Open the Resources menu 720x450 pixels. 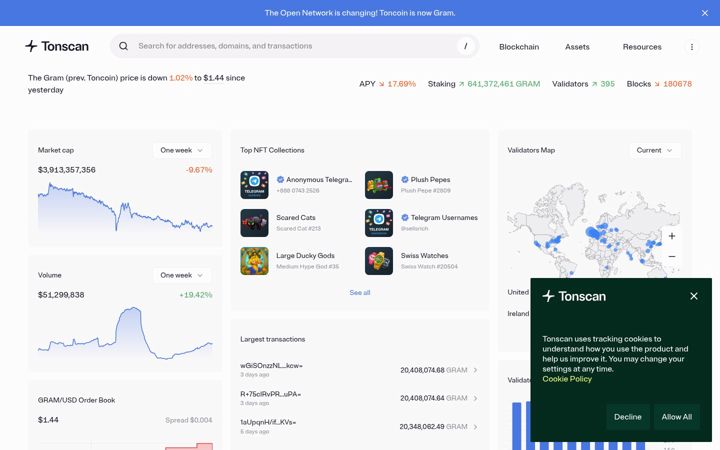click(642, 47)
